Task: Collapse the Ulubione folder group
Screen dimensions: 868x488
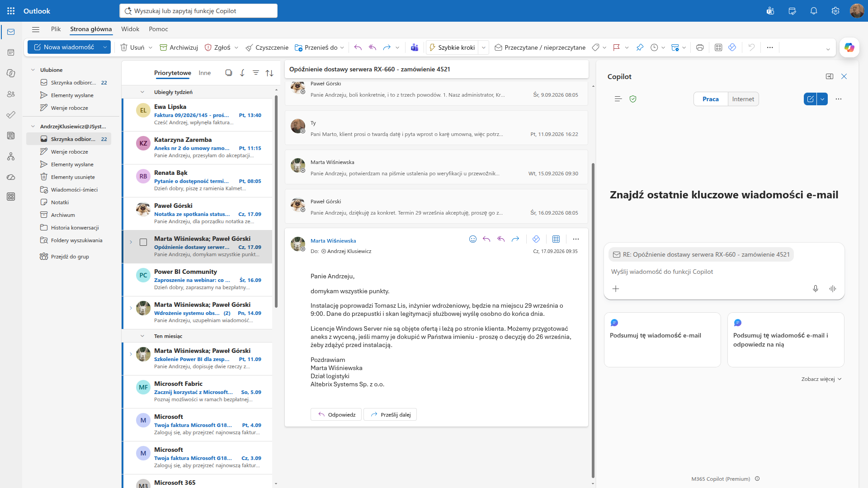Action: [33, 70]
